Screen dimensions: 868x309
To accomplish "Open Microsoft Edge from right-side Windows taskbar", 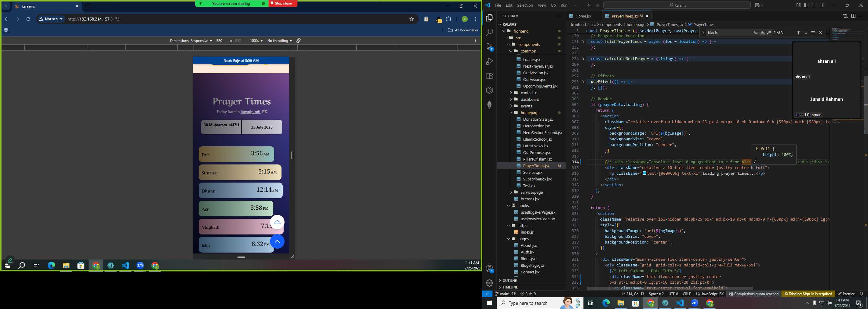I will [x=606, y=303].
